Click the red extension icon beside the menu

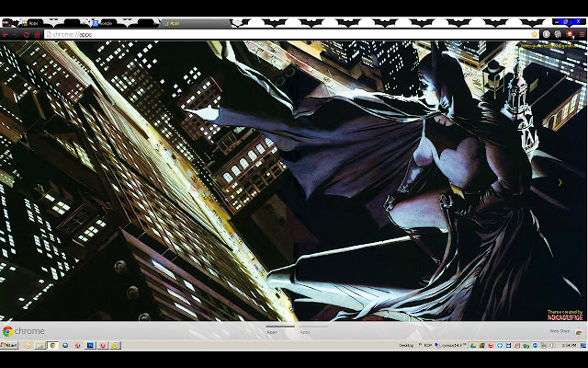click(570, 34)
